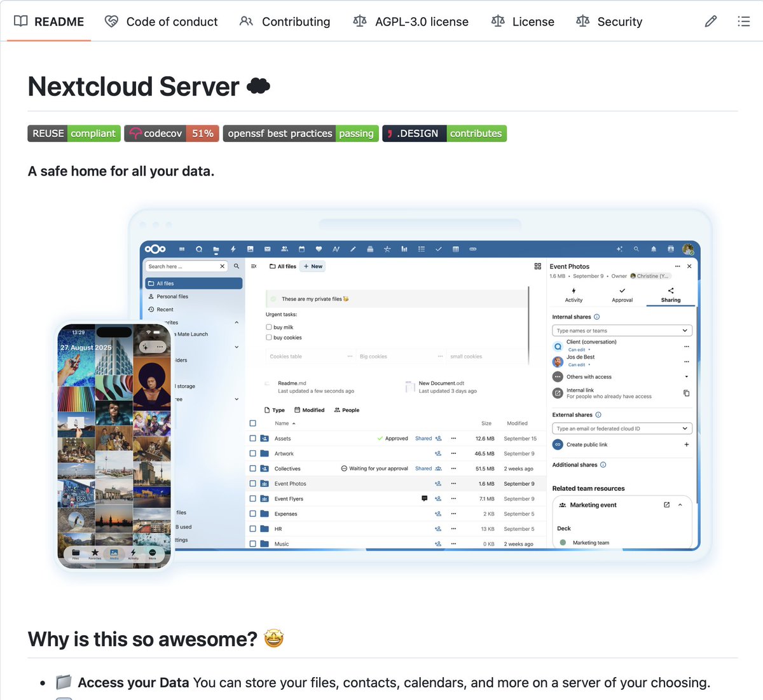Open the .DESIGN contributes badge
The height and width of the screenshot is (700, 763).
pyautogui.click(x=444, y=134)
